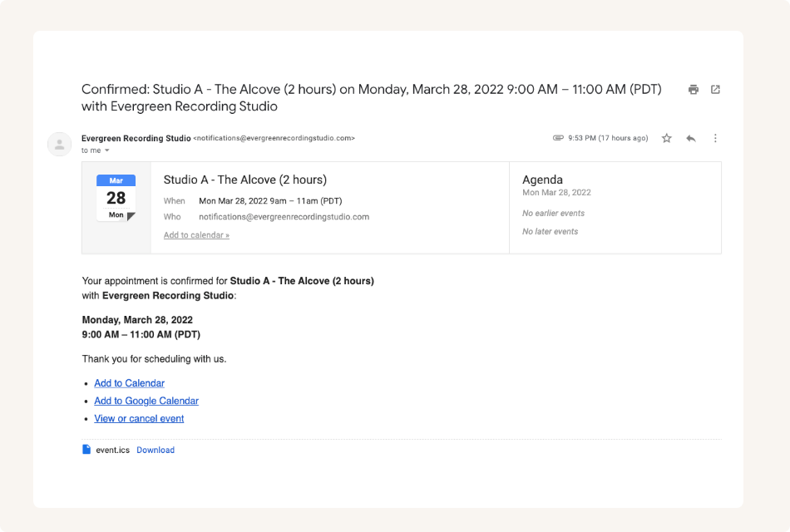Click the event.ics file icon
The width and height of the screenshot is (790, 532).
[x=86, y=450]
